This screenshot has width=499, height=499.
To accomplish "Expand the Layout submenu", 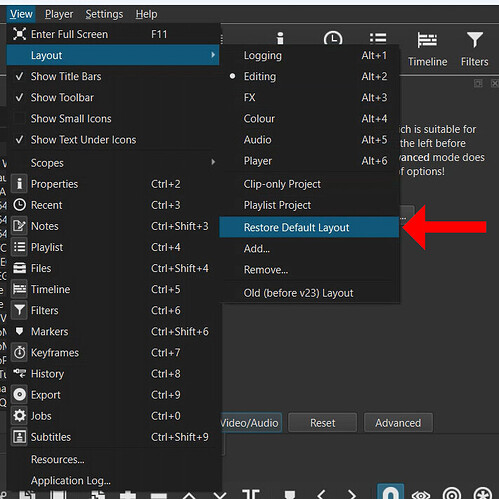I will 113,55.
